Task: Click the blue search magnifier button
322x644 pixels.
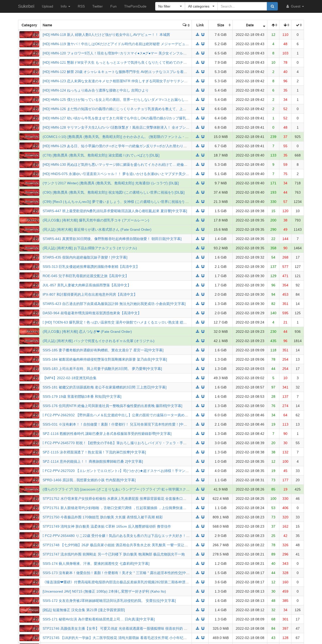Action: [x=272, y=6]
